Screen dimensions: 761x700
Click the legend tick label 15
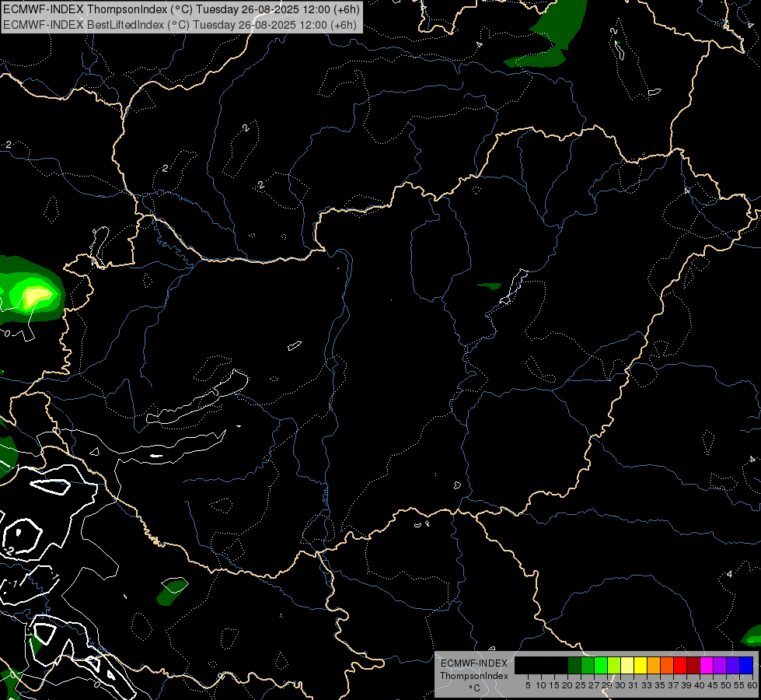(554, 685)
